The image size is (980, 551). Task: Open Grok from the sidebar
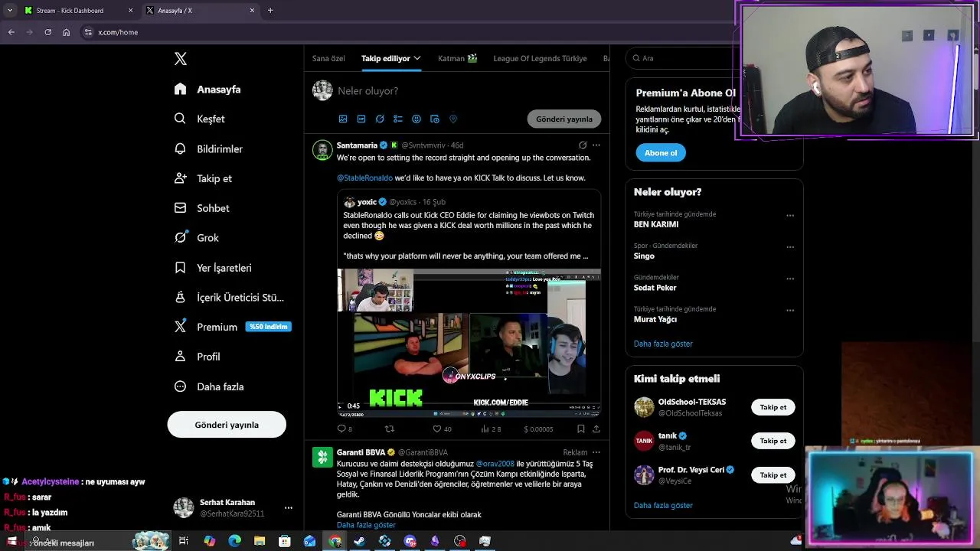[196, 238]
